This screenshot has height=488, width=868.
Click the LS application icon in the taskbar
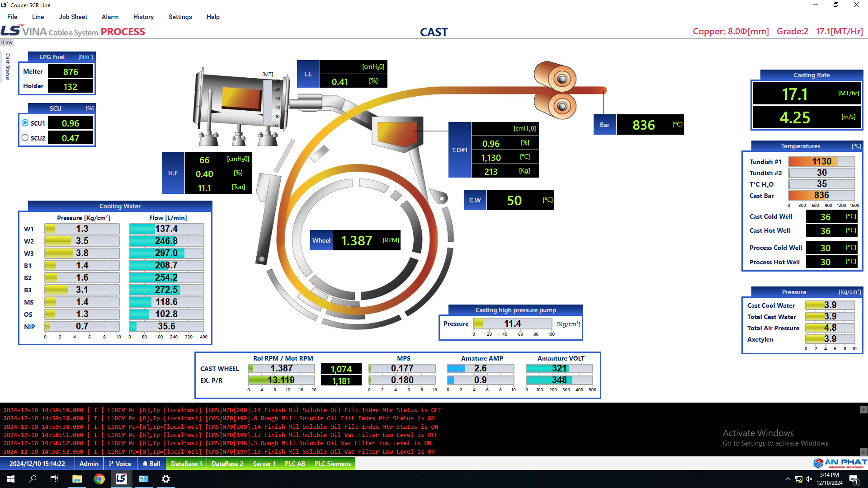coord(121,479)
